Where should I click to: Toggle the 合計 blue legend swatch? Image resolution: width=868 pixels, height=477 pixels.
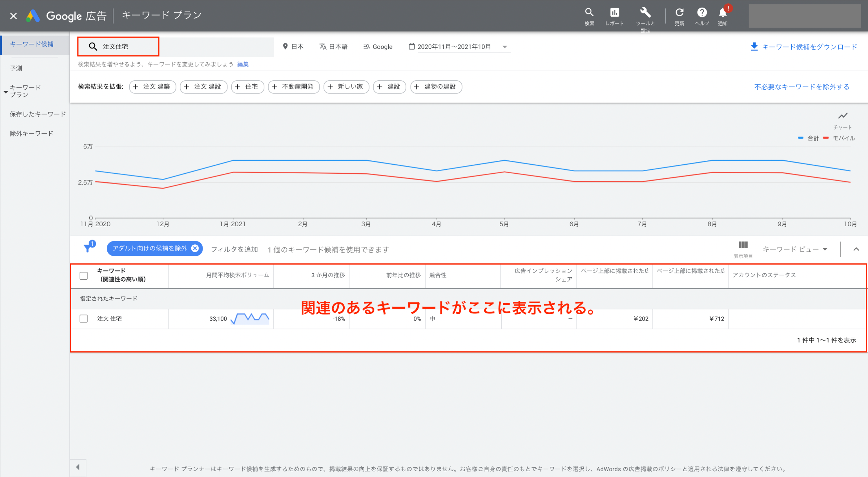[x=800, y=138]
